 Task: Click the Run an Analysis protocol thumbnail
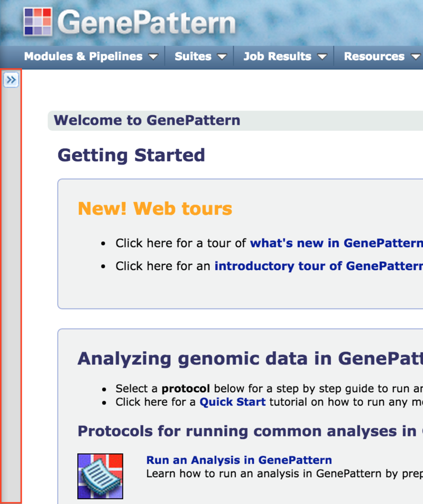[100, 476]
